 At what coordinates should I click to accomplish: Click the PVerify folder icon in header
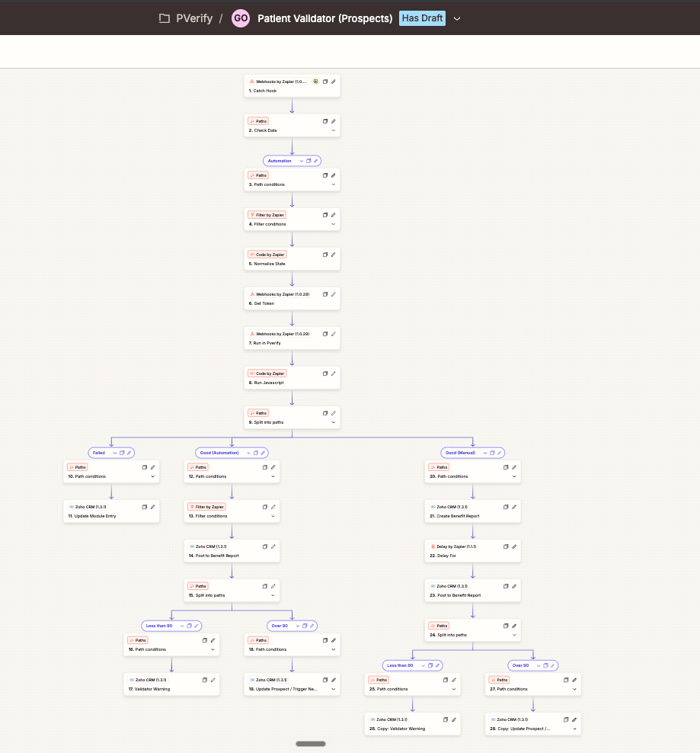point(165,18)
